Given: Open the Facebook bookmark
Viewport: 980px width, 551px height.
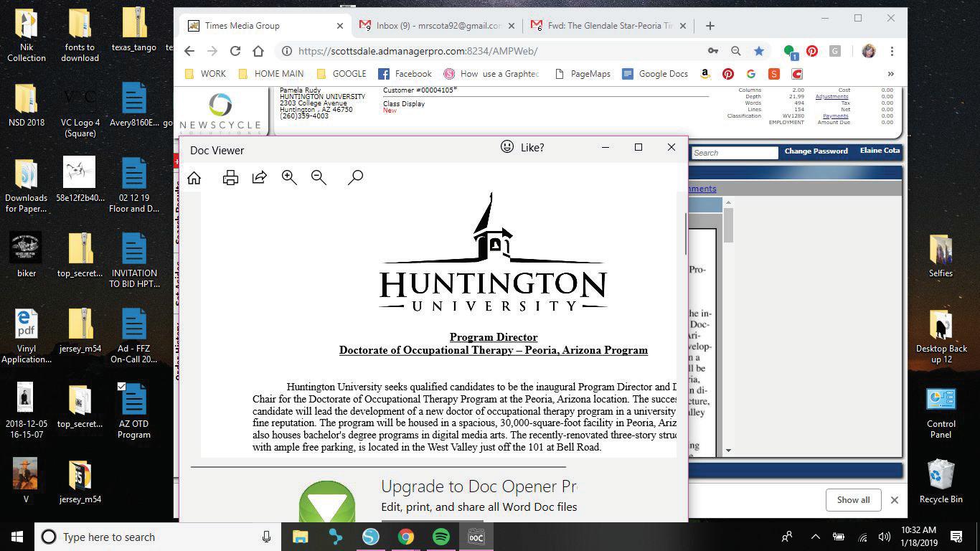Looking at the screenshot, I should [405, 74].
